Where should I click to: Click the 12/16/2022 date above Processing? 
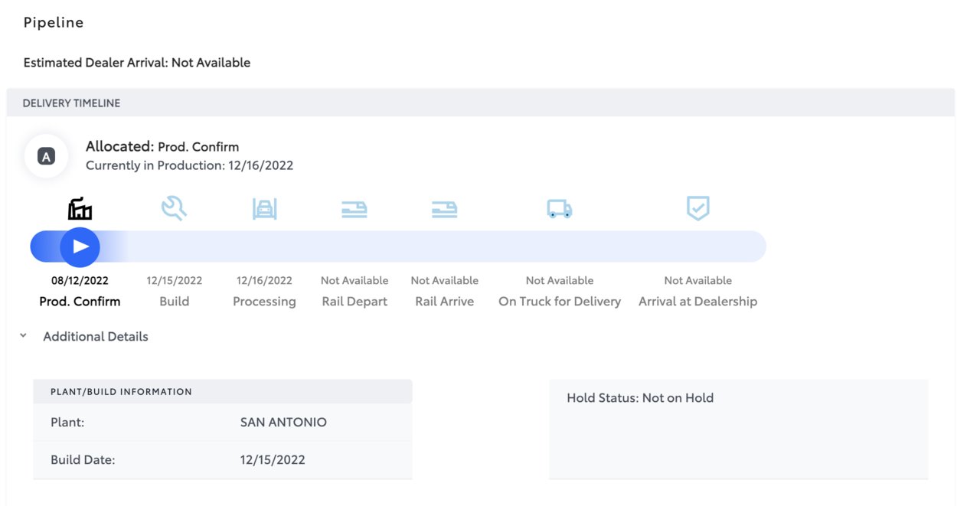click(264, 281)
